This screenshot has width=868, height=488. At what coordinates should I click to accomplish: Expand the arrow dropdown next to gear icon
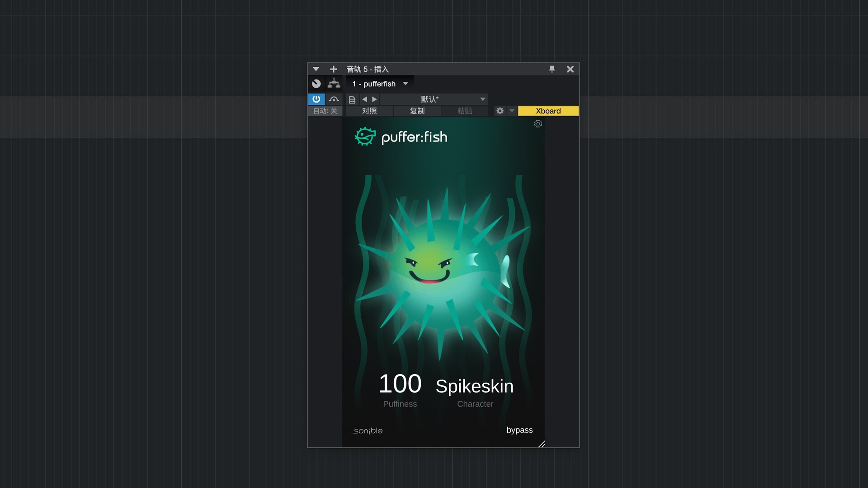(512, 111)
